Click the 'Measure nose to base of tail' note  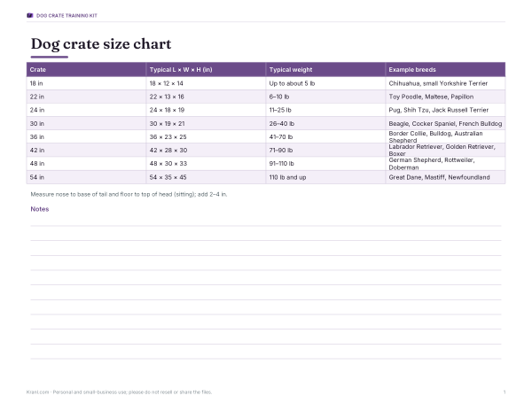pyautogui.click(x=129, y=194)
